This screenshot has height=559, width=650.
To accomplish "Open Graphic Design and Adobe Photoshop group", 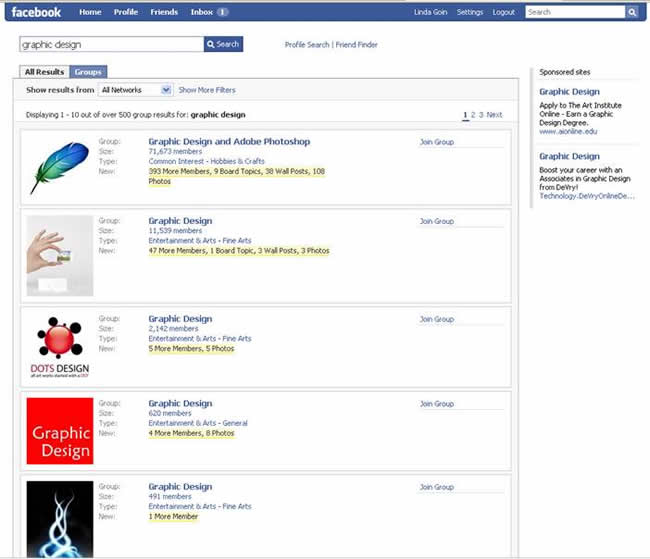I will pyautogui.click(x=229, y=141).
